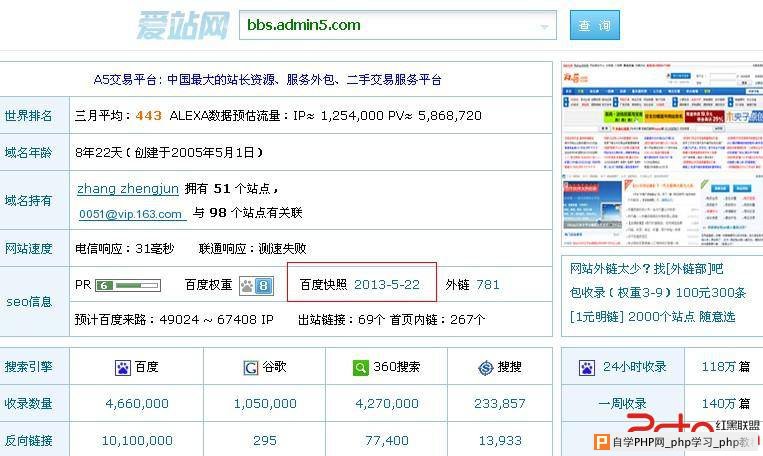Click the 爱站网 site logo
763x456 pixels.
coord(183,25)
